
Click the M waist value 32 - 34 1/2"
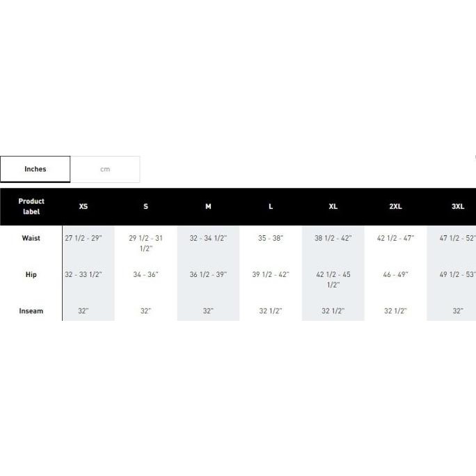click(208, 238)
